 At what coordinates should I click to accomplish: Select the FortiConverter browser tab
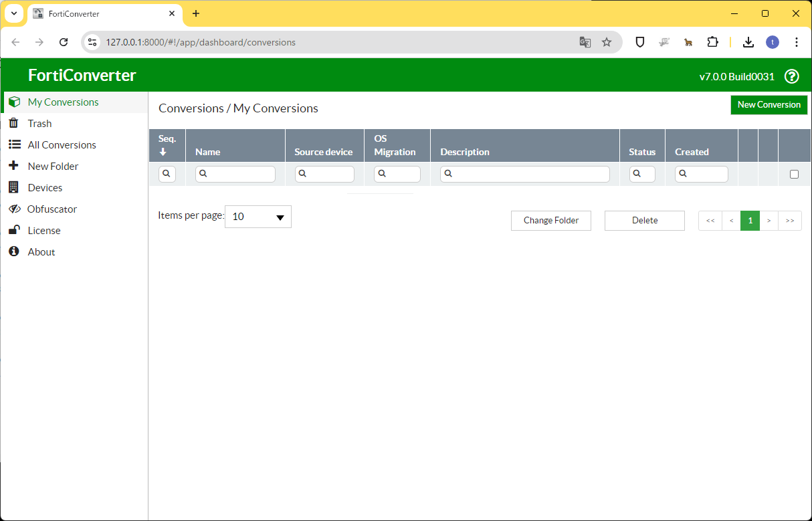(x=104, y=14)
